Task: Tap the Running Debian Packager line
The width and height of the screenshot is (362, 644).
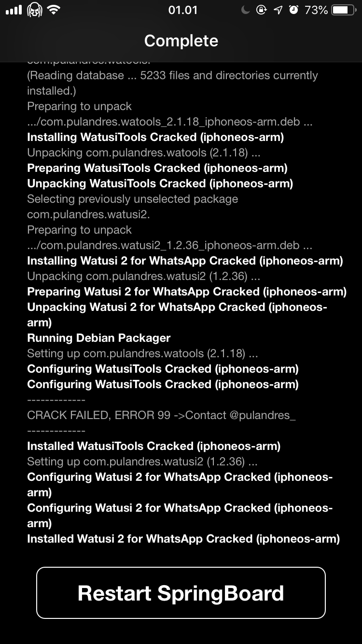Action: point(98,338)
